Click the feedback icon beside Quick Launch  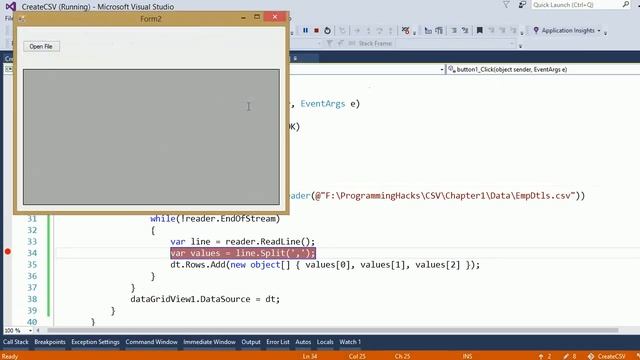click(x=522, y=5)
